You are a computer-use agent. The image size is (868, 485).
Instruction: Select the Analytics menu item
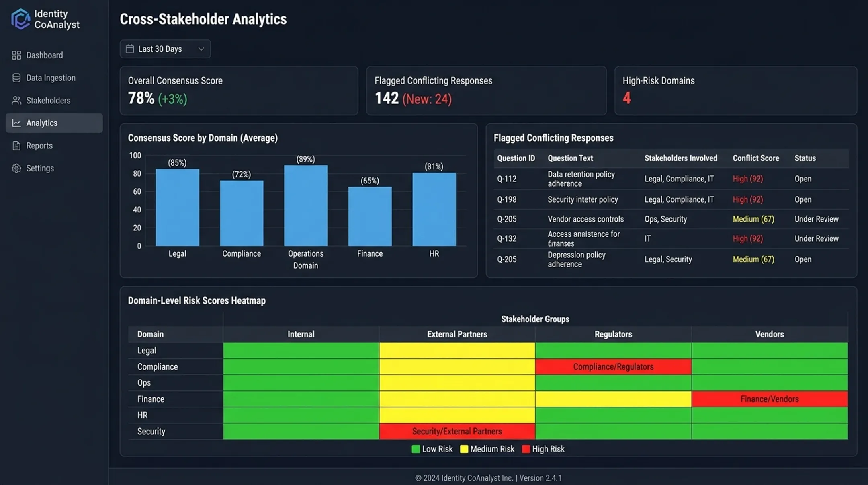point(54,123)
